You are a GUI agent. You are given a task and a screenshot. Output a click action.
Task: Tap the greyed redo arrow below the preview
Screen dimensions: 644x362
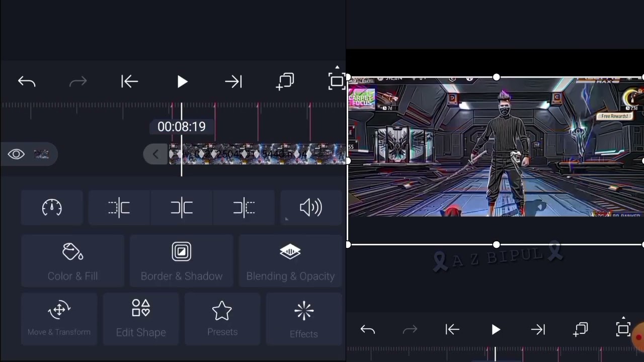point(410,330)
